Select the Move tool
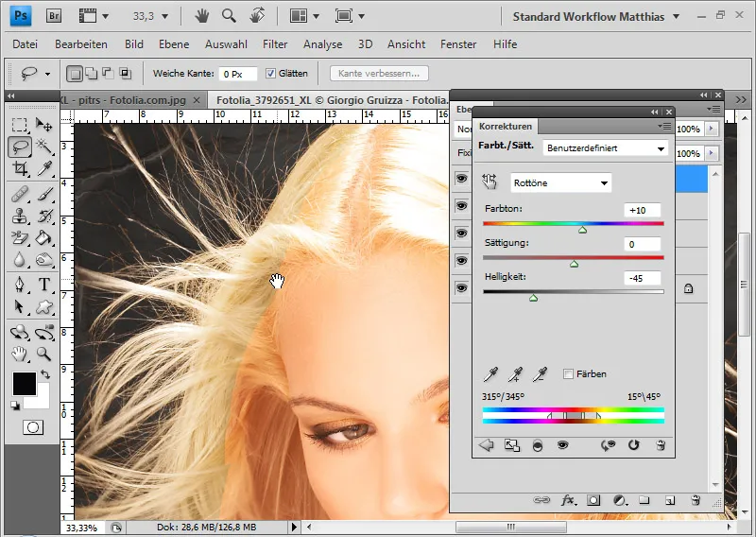The height and width of the screenshot is (537, 756). [43, 125]
